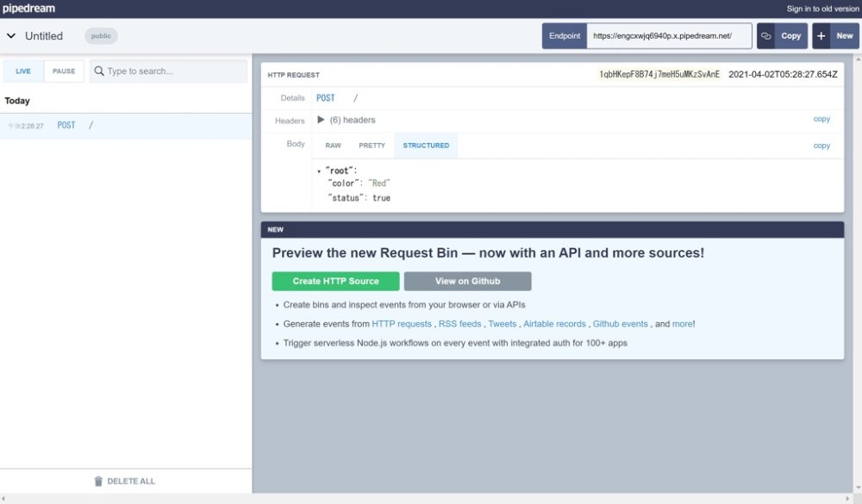862x504 pixels.
Task: Click the NEW badge on the preview banner
Action: coord(275,229)
